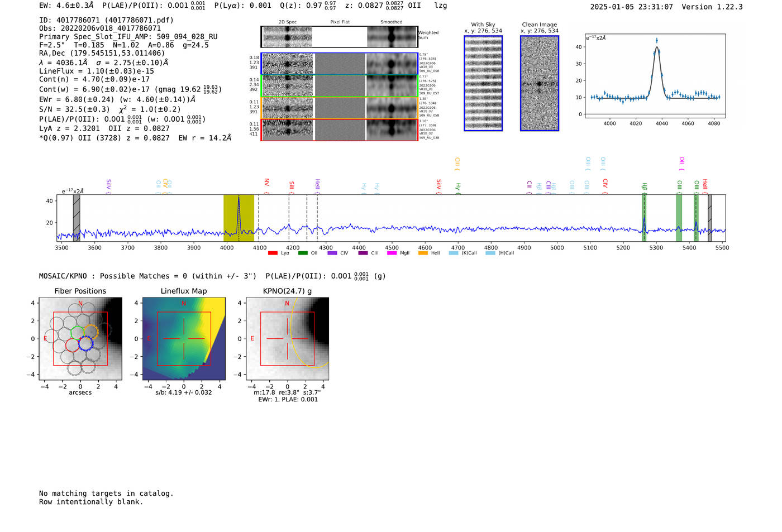Click the (K)CaII legend swatch
Viewport: 782px width, 532px height.
454,253
